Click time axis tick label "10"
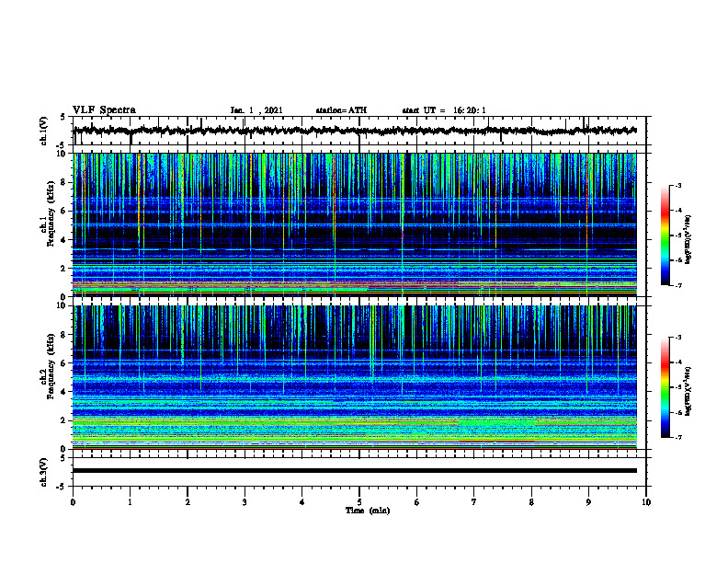Viewport: 728px width, 563px height. (646, 502)
